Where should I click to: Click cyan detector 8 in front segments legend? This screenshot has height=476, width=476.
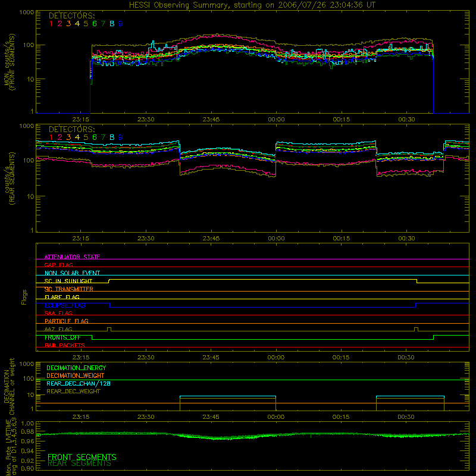(112, 24)
